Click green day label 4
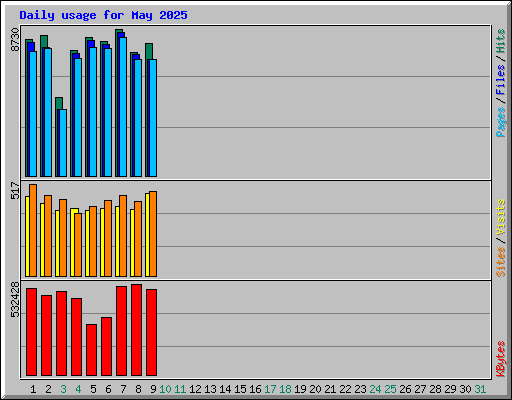Image resolution: width=512 pixels, height=400 pixels. [x=78, y=389]
